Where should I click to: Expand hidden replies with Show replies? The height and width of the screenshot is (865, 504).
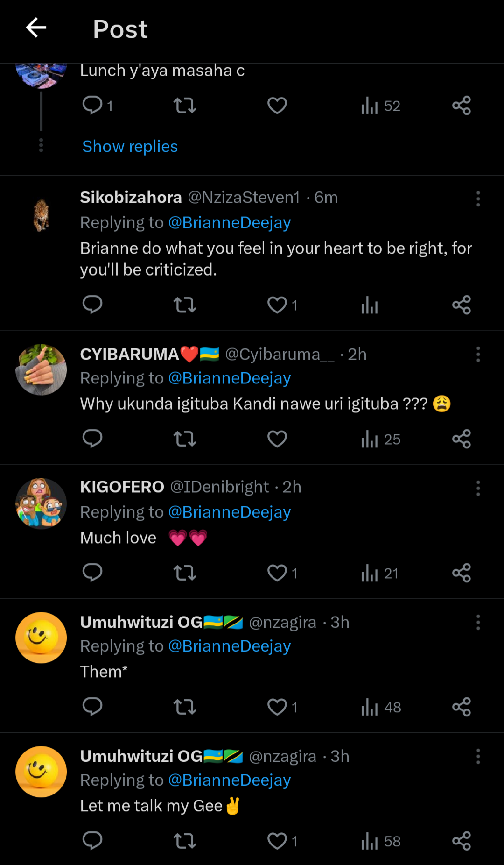pyautogui.click(x=130, y=147)
